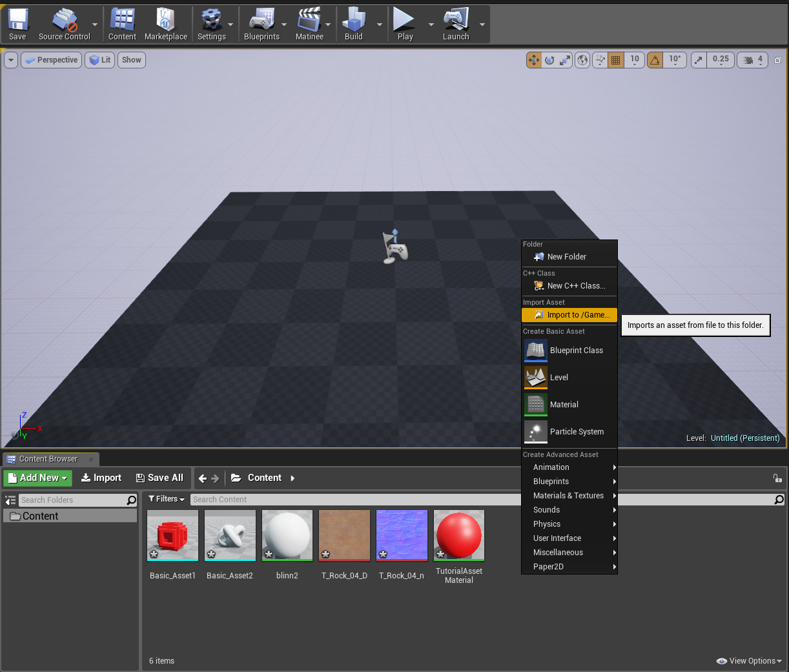This screenshot has width=789, height=672.
Task: Toggle scale snapping in viewport
Action: [699, 60]
